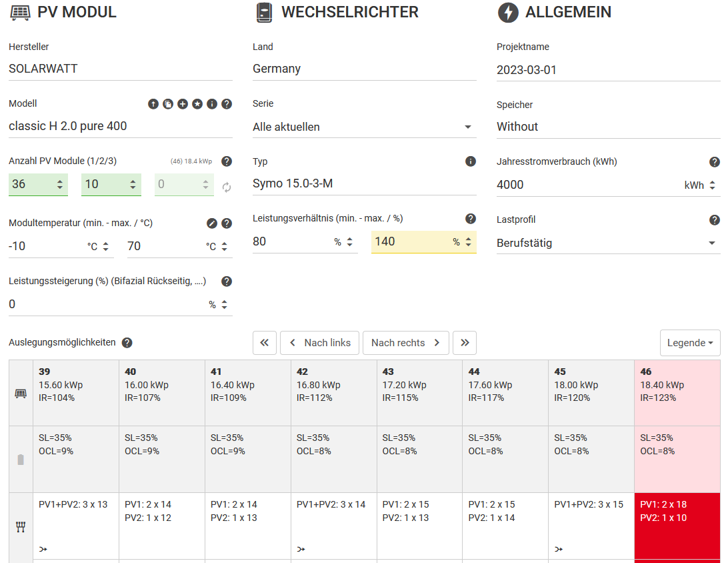The image size is (728, 563).
Task: Click the WECHSELRICHTER inverter header icon
Action: click(x=264, y=13)
